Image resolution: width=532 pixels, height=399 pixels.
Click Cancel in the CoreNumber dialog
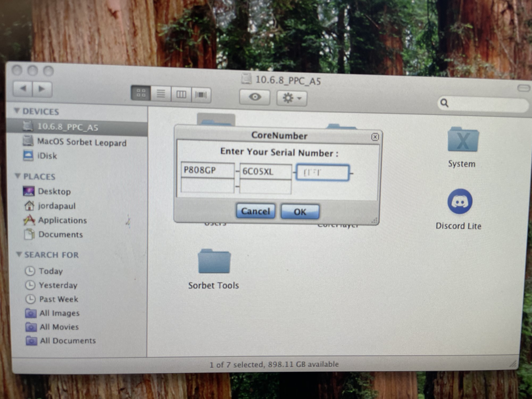coord(255,211)
